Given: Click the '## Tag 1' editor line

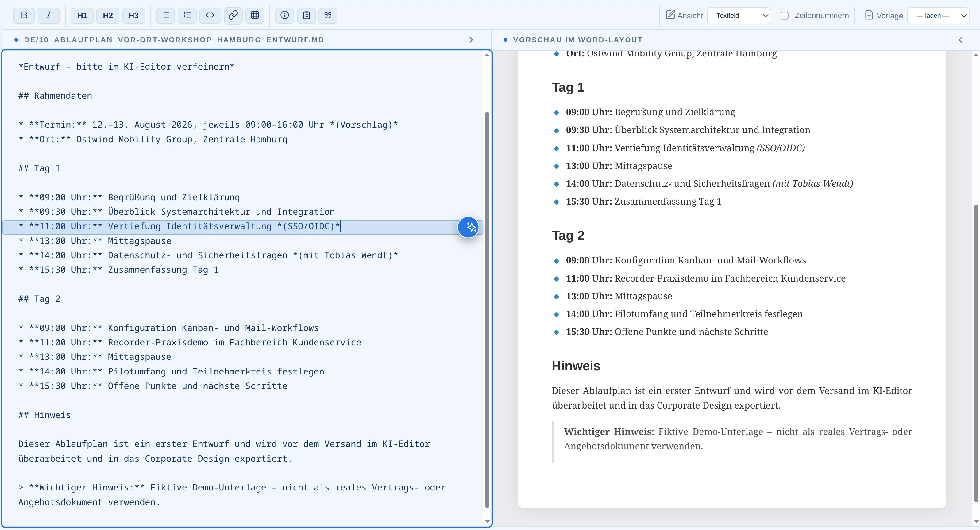Looking at the screenshot, I should tap(39, 168).
